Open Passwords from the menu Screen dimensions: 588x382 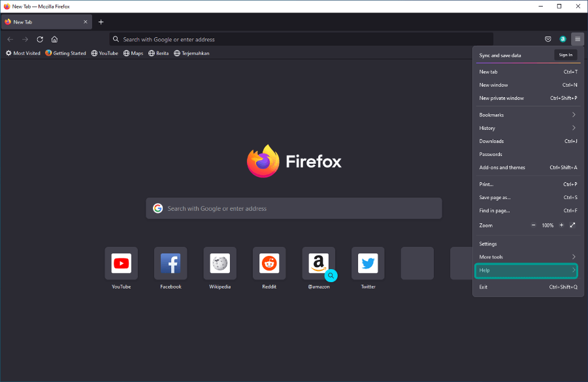click(528, 155)
